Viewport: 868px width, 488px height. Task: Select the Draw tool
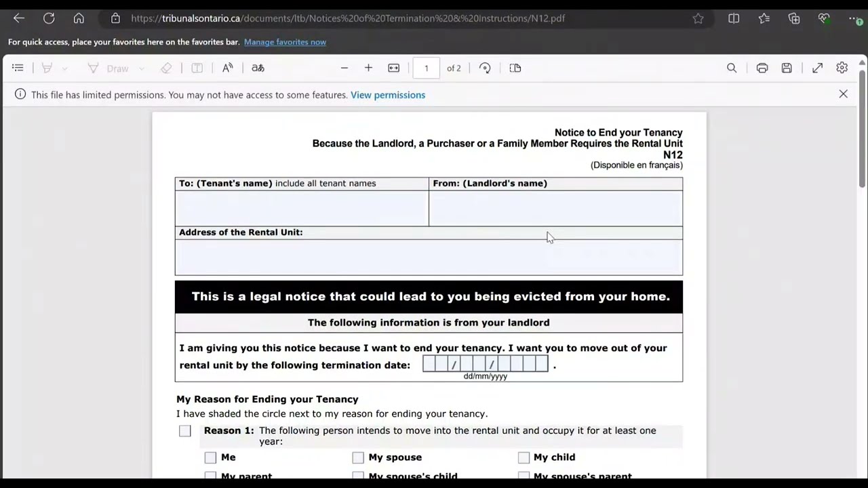(109, 68)
